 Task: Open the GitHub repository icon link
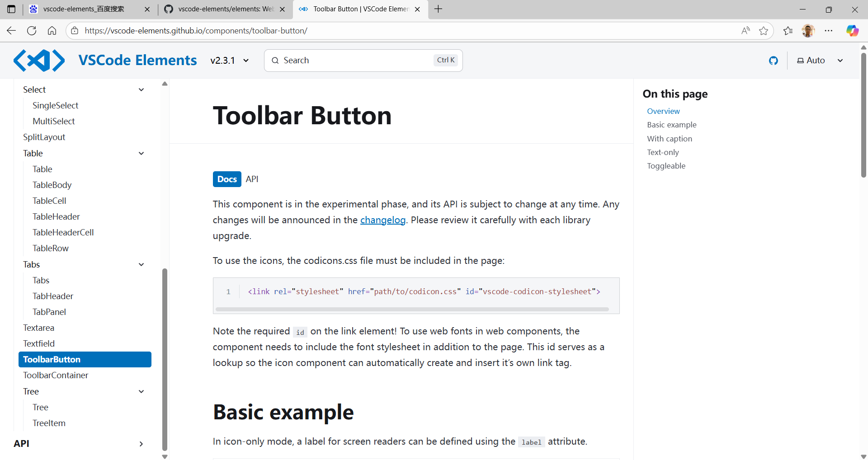(773, 61)
